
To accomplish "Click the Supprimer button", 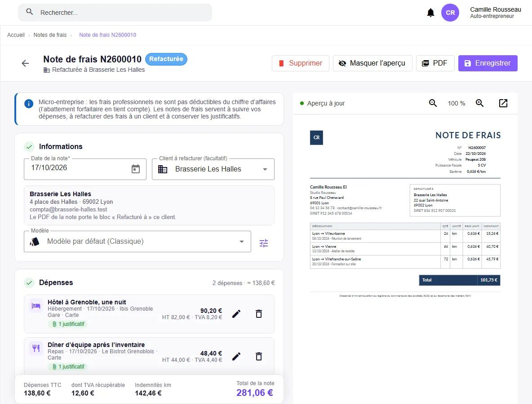I will (300, 63).
